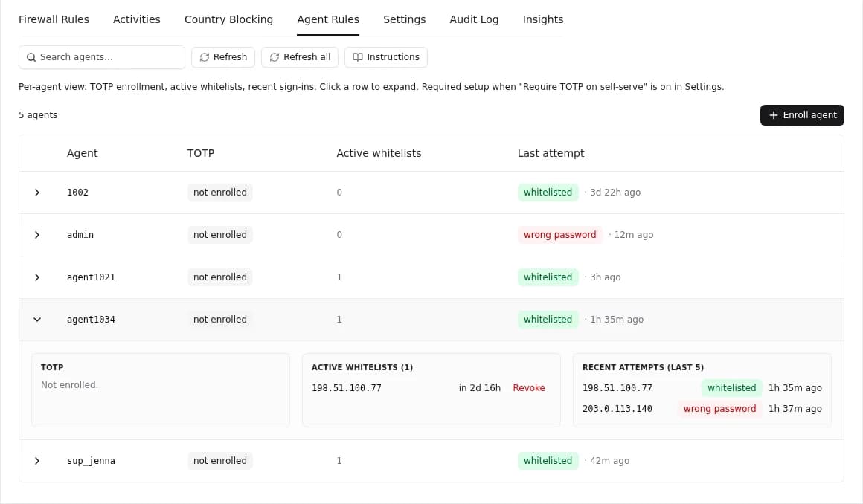Focus the Search agents field

click(102, 57)
